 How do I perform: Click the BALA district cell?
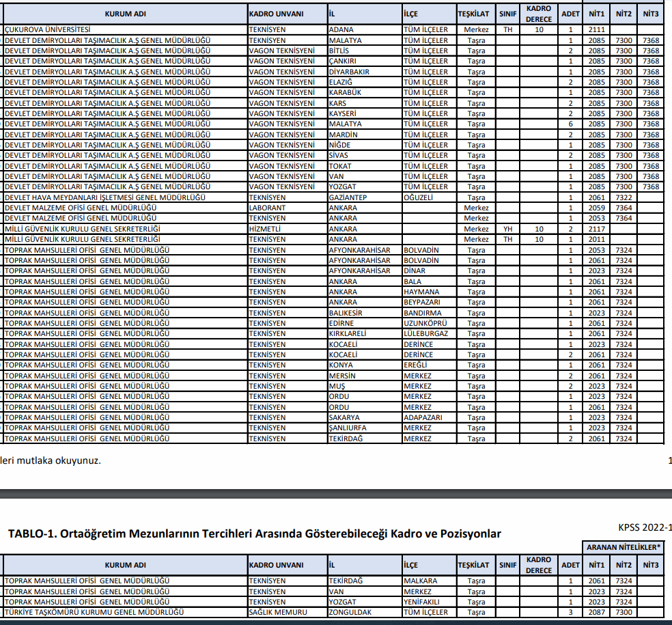tap(430, 281)
